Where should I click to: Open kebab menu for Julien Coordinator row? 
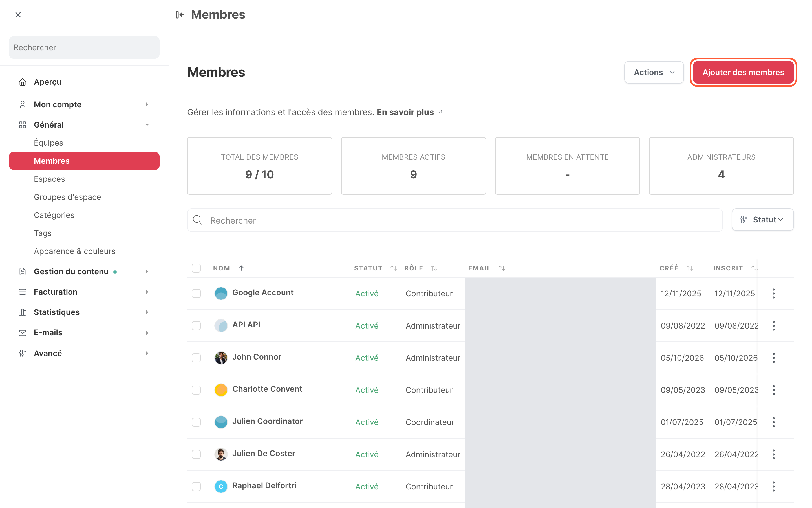pos(773,422)
